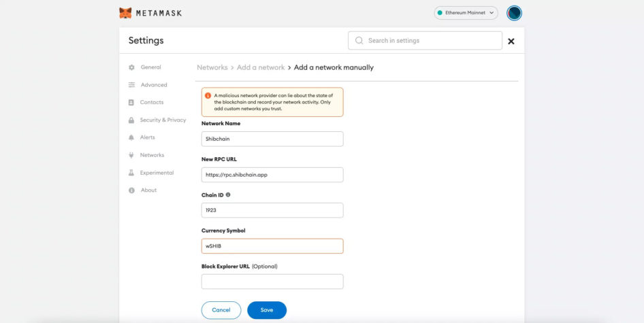Click the Currency Symbol field
The image size is (644, 323).
(x=272, y=246)
